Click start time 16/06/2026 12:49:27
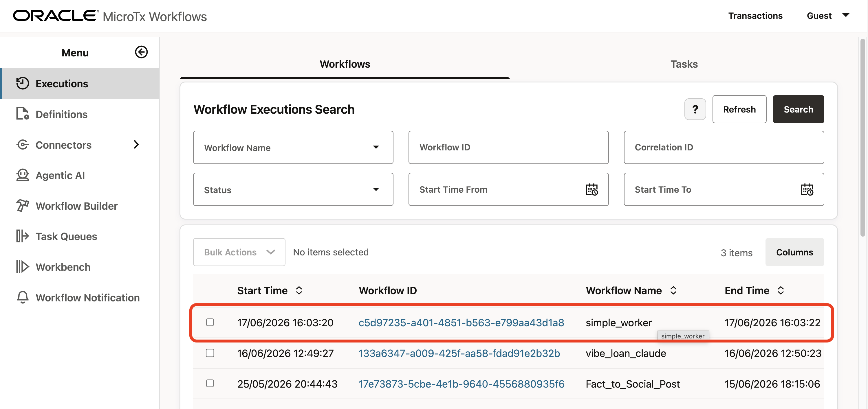Viewport: 868px width, 409px height. (x=285, y=353)
